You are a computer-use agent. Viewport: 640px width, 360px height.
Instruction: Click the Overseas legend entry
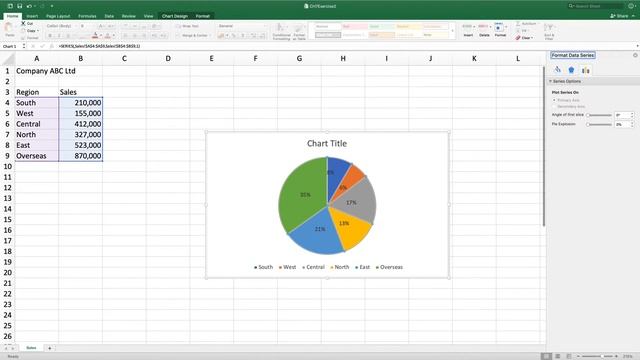tap(389, 267)
